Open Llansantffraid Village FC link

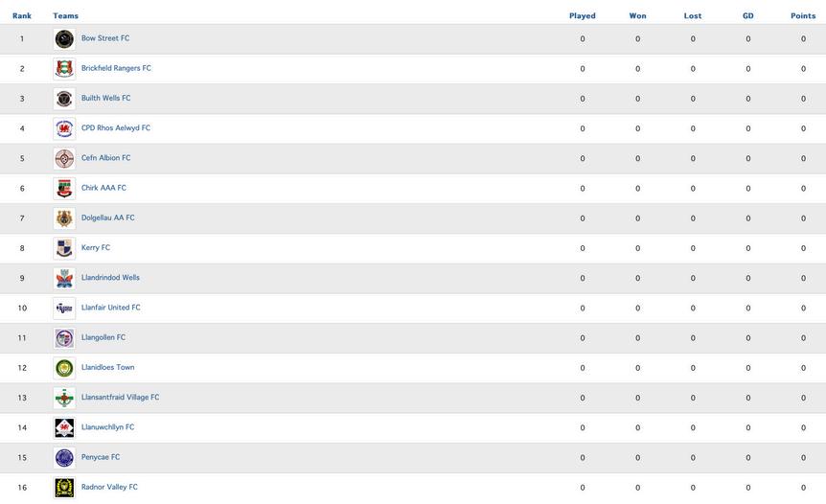120,397
